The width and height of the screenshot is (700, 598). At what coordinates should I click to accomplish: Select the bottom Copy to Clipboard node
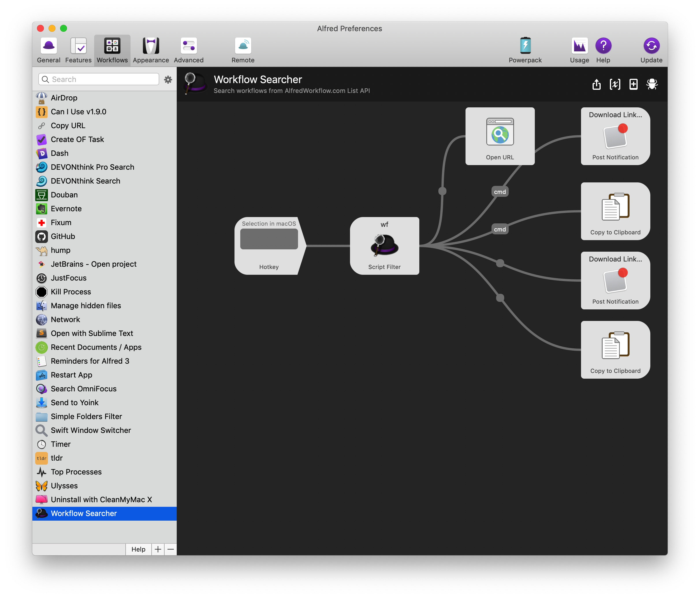coord(615,350)
